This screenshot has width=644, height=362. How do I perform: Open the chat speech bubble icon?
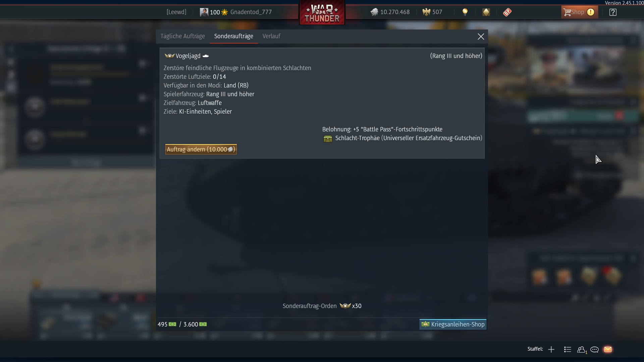click(594, 349)
